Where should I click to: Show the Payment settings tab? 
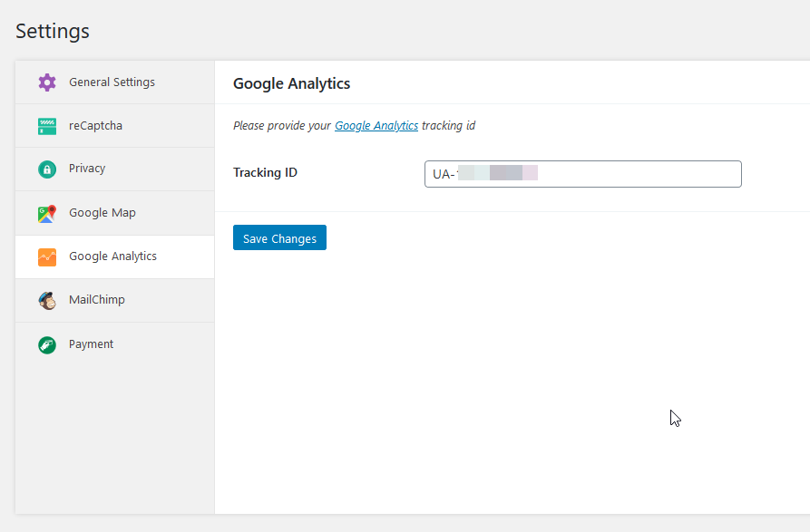(x=91, y=344)
